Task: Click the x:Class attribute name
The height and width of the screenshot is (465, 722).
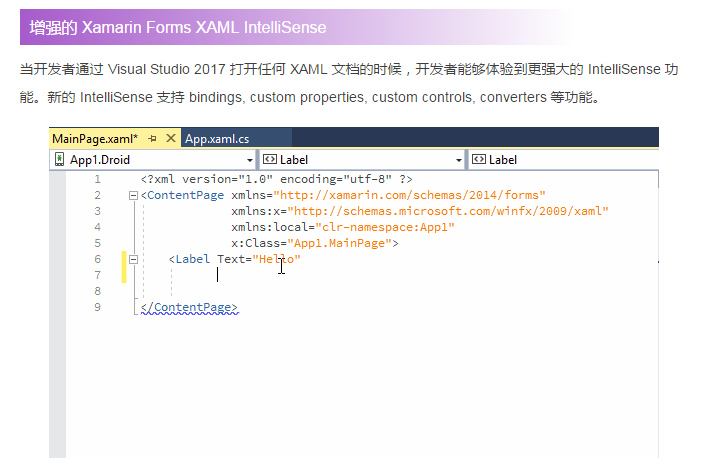Action: coord(256,243)
